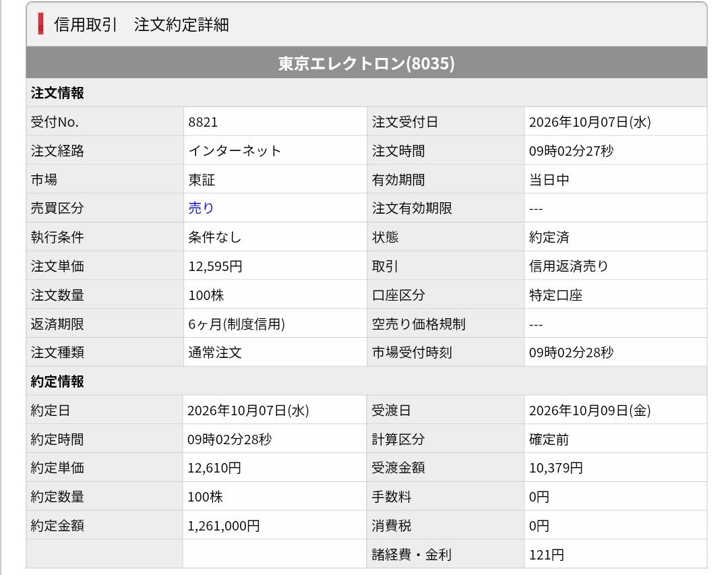Select the 受付No. row label
The image size is (728, 575).
55,122
